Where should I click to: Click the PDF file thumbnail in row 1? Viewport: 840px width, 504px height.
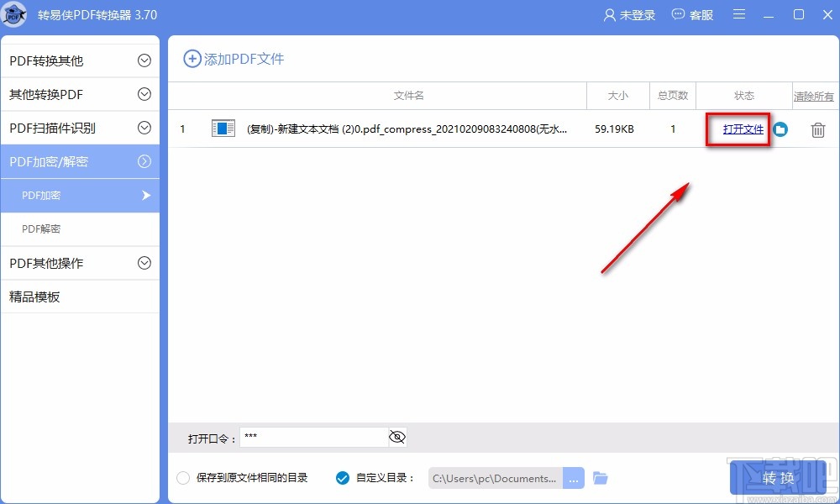point(223,129)
